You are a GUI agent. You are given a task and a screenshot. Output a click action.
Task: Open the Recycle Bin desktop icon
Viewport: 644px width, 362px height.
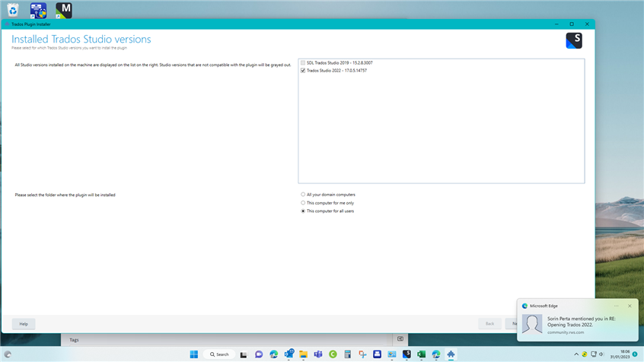[x=13, y=10]
